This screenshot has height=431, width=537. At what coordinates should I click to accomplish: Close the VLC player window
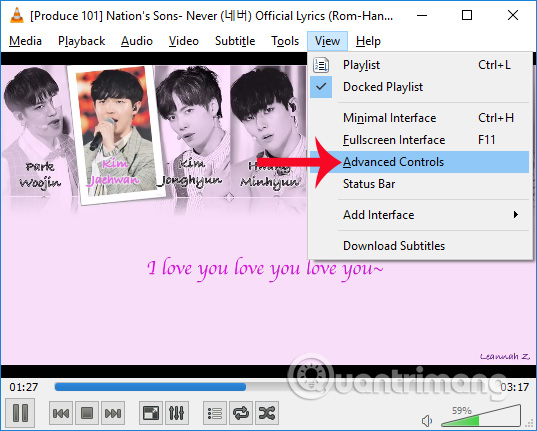[513, 15]
